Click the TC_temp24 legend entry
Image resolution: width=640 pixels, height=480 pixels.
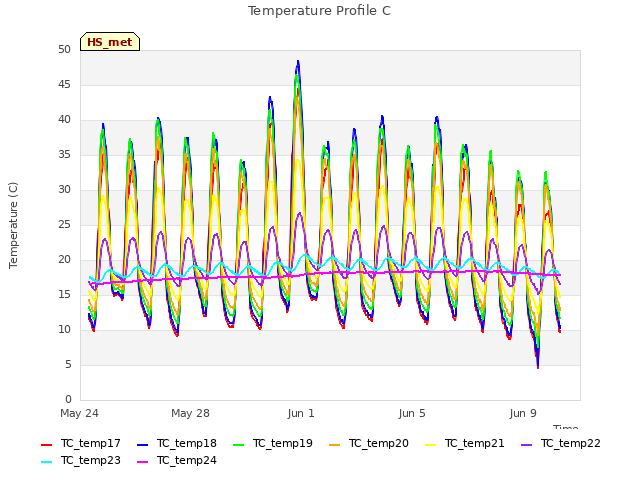coord(177,460)
